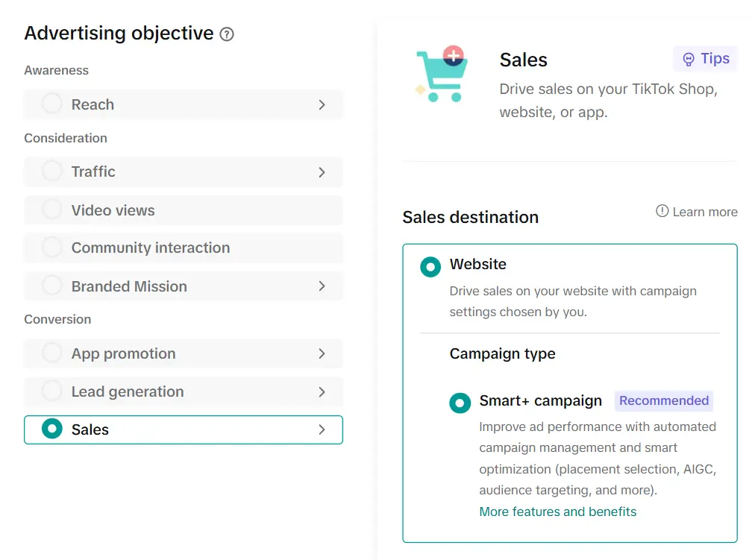
Task: Click the Learn more link
Action: click(x=704, y=212)
